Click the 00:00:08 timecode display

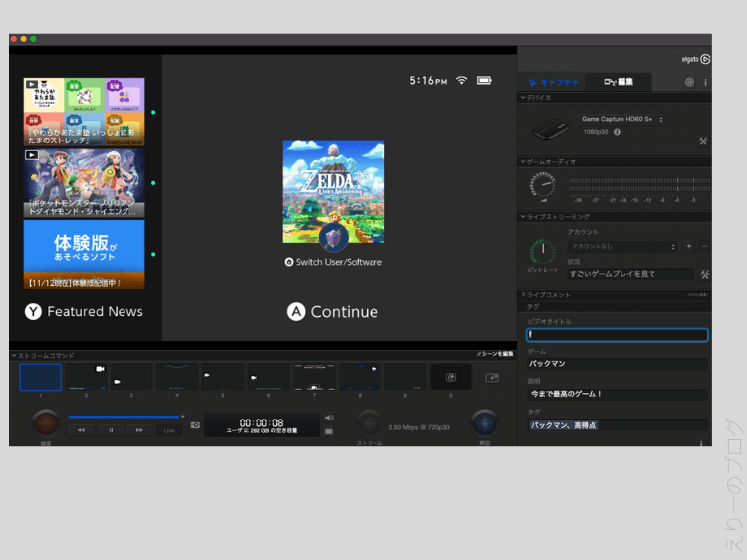pos(262,422)
